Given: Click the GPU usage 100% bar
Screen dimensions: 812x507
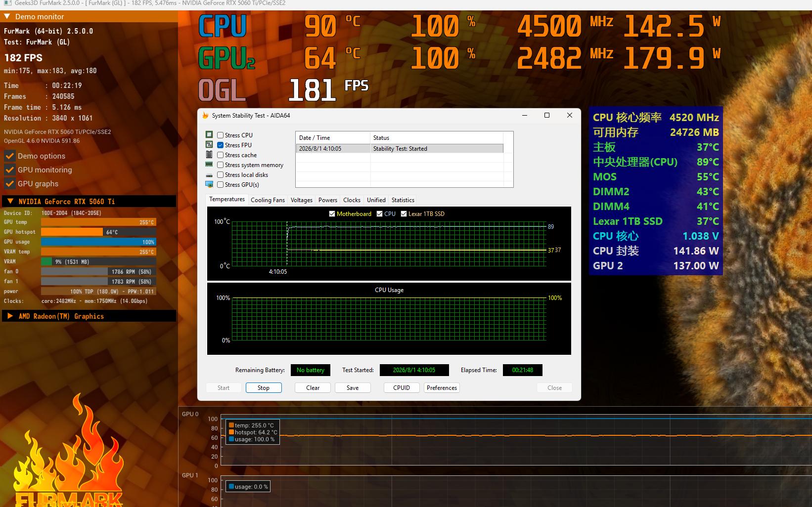Looking at the screenshot, I should coord(98,242).
